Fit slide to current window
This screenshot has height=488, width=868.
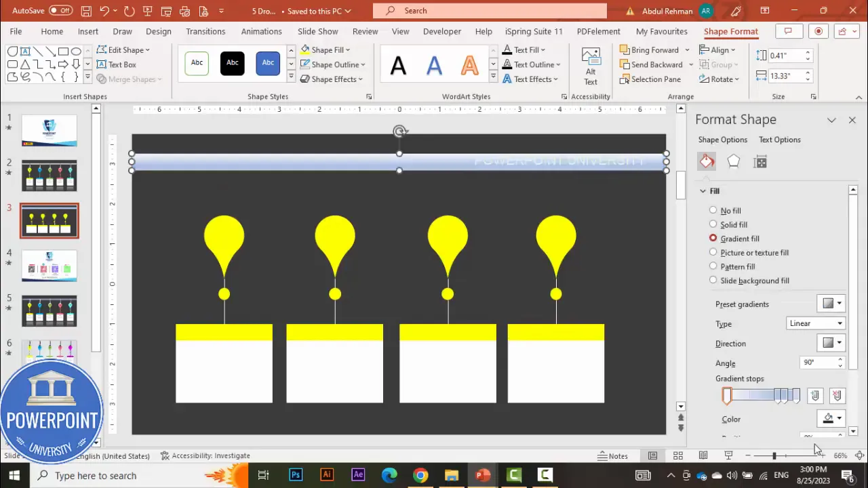pos(859,455)
